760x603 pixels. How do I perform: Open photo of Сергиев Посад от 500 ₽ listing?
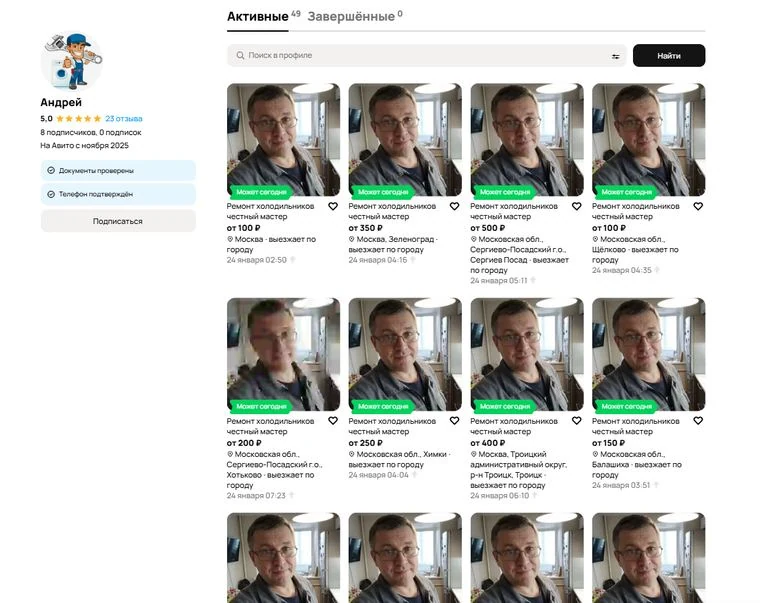click(x=527, y=140)
